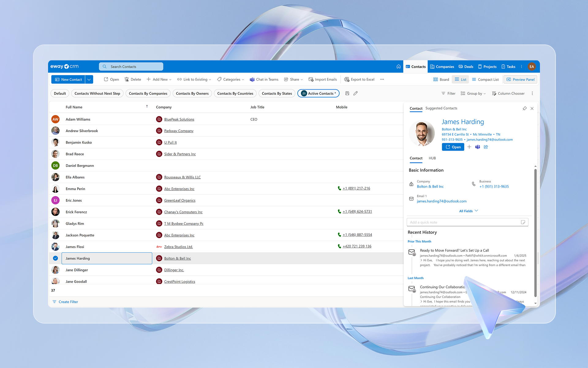
Task: Click the note icon in quick note field
Action: click(x=523, y=222)
